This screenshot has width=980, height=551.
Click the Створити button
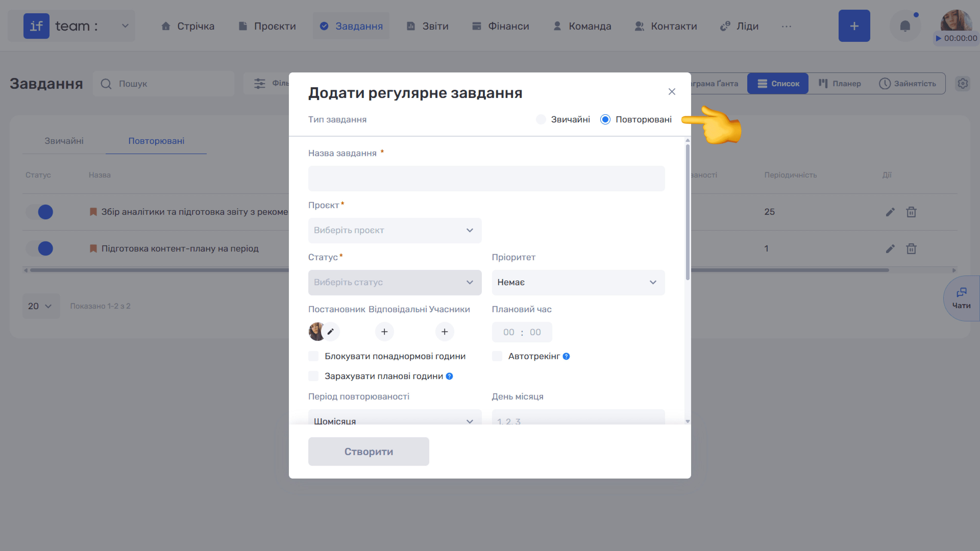[x=369, y=451]
